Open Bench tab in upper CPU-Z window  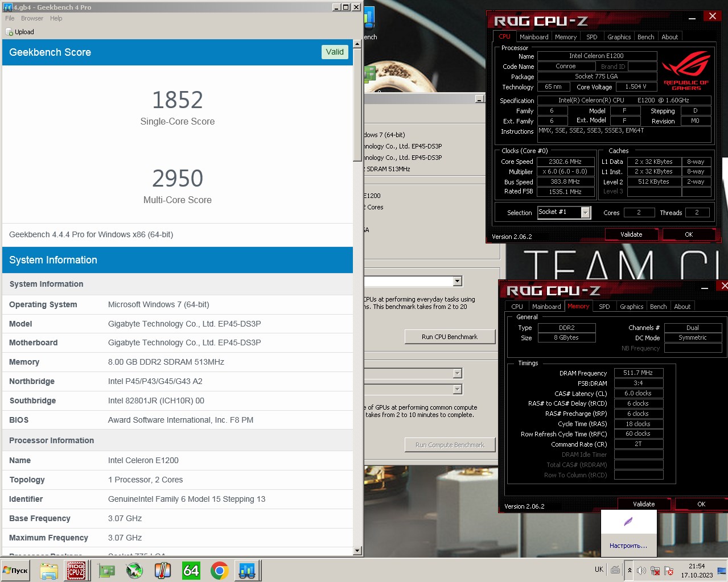click(x=645, y=37)
